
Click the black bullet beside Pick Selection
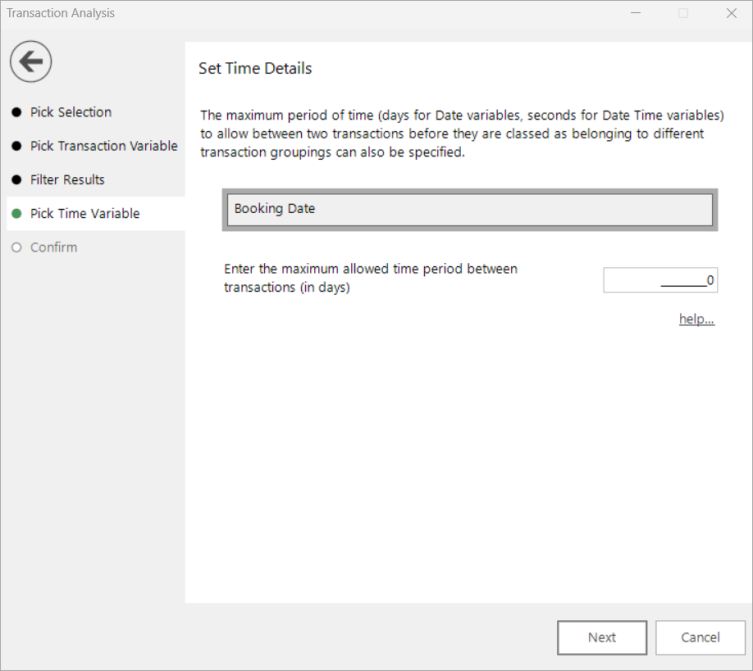(16, 112)
